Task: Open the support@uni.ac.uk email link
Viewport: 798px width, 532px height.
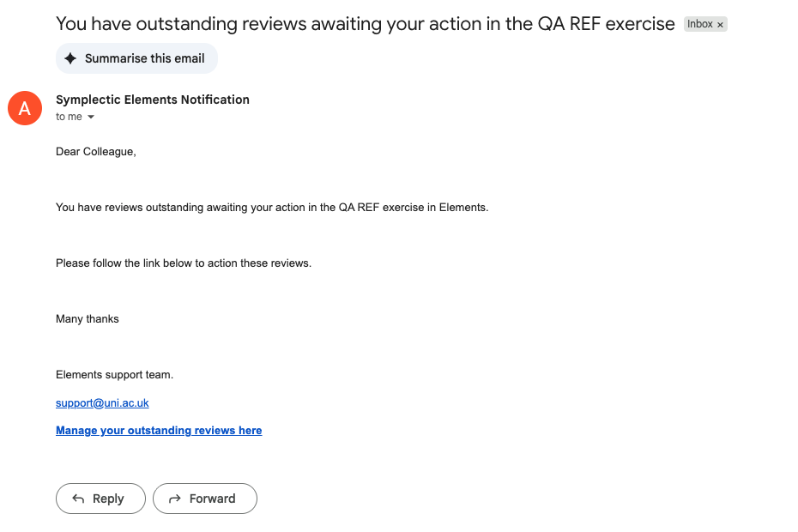Action: coord(102,402)
